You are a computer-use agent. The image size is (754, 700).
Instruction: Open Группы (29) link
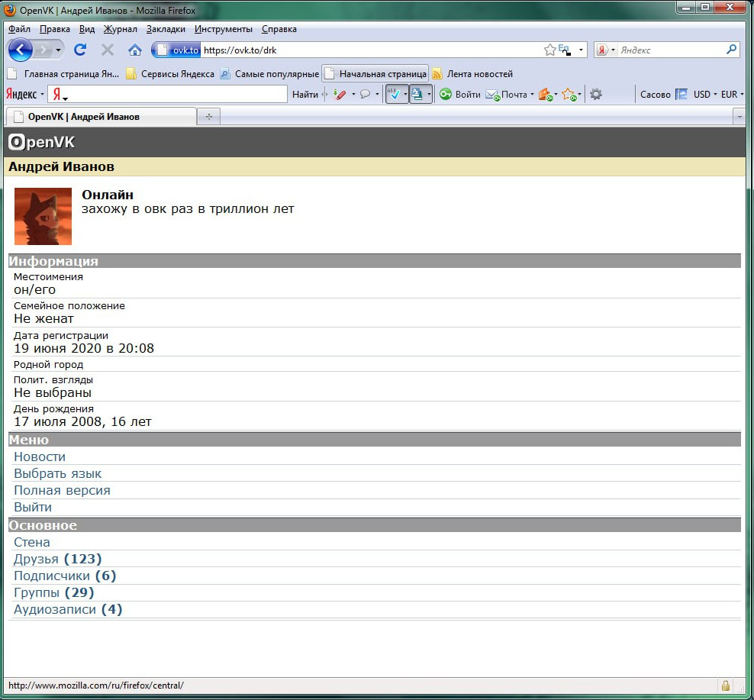(54, 592)
